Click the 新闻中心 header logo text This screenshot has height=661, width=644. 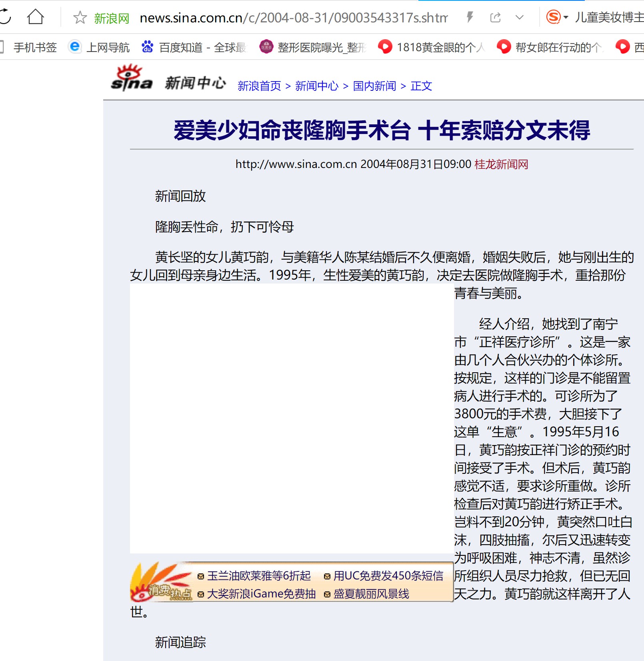[195, 83]
